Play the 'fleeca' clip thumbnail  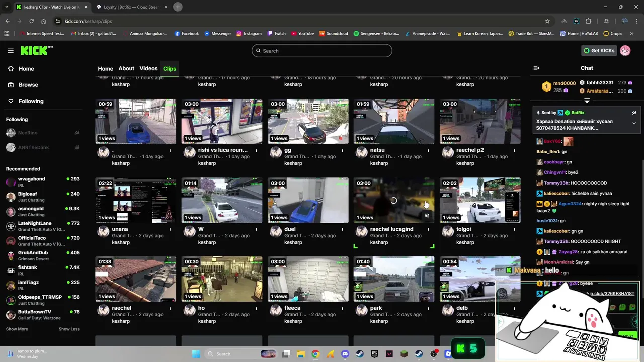click(308, 279)
